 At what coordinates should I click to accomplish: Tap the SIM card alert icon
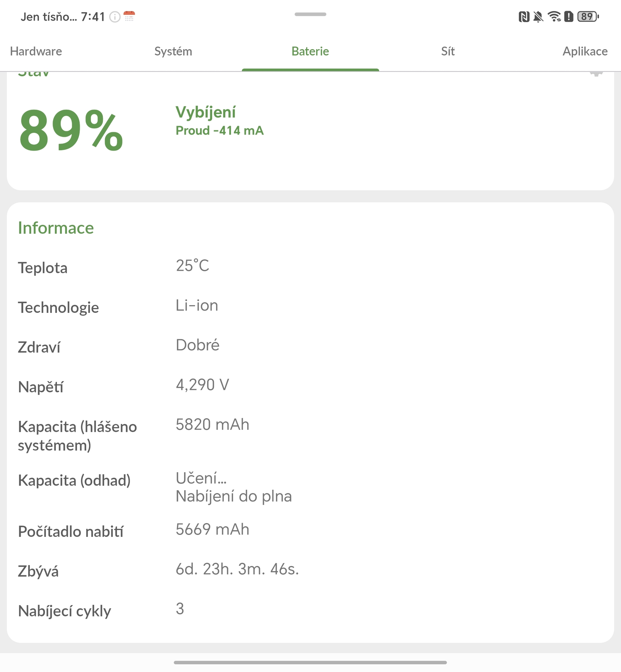coord(569,16)
